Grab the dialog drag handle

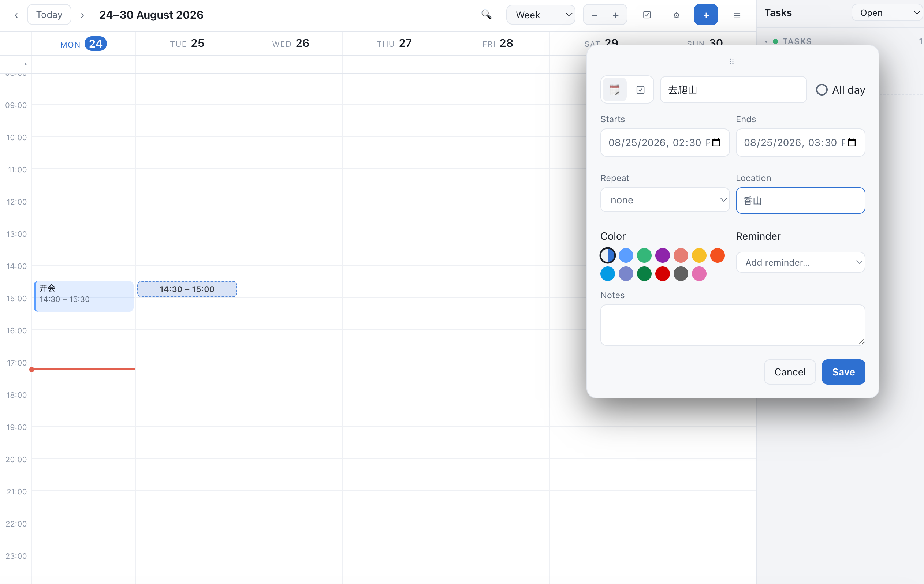[x=731, y=61]
